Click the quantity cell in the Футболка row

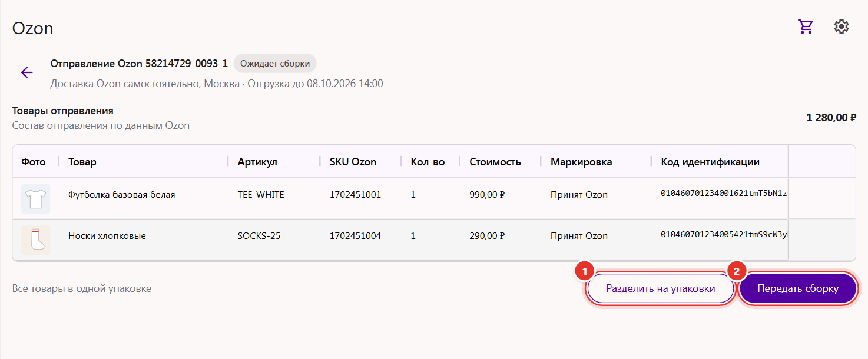[x=413, y=195]
